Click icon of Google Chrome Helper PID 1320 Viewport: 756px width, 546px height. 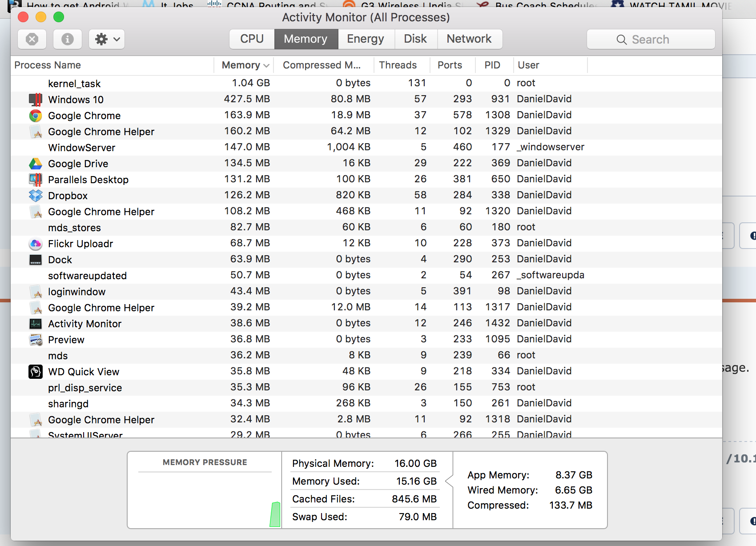(36, 212)
